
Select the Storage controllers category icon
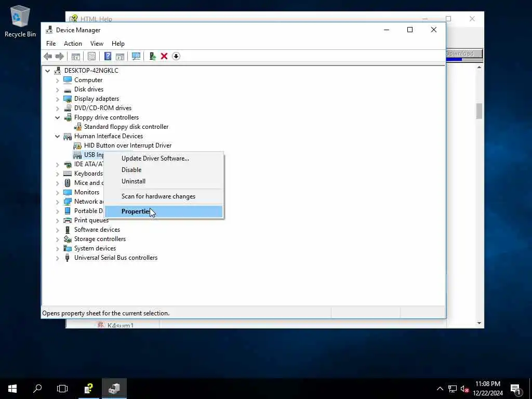coord(68,239)
